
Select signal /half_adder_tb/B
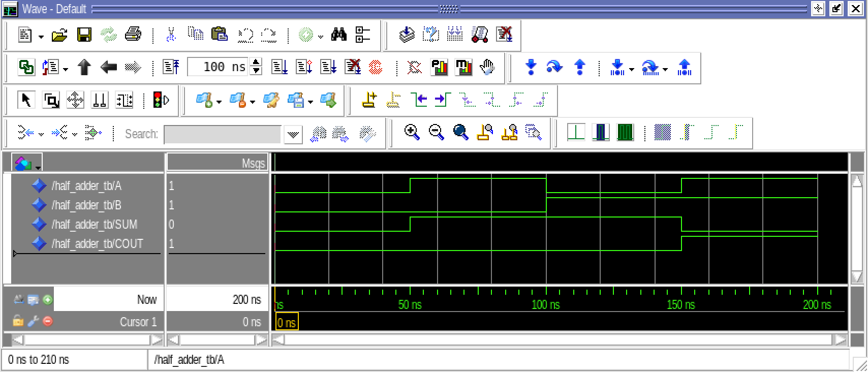pyautogui.click(x=86, y=205)
